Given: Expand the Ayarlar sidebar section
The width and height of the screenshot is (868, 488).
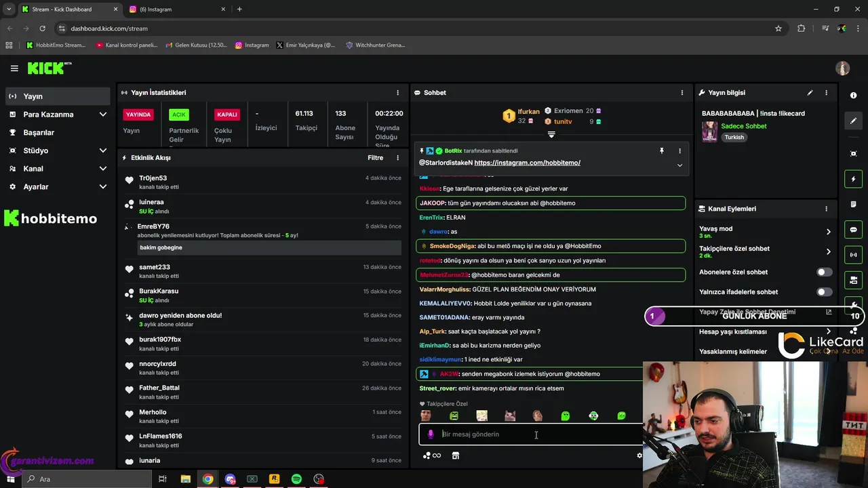Looking at the screenshot, I should (103, 187).
